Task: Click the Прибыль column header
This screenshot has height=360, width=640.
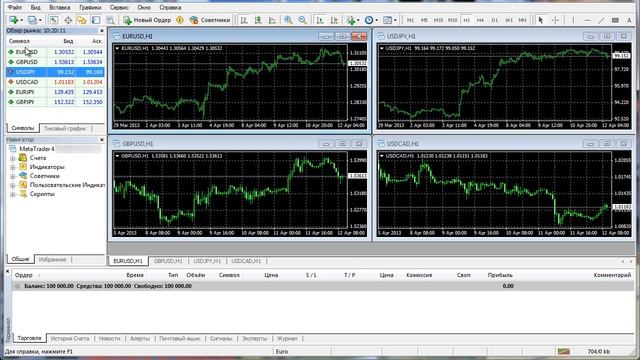Action: click(x=500, y=275)
